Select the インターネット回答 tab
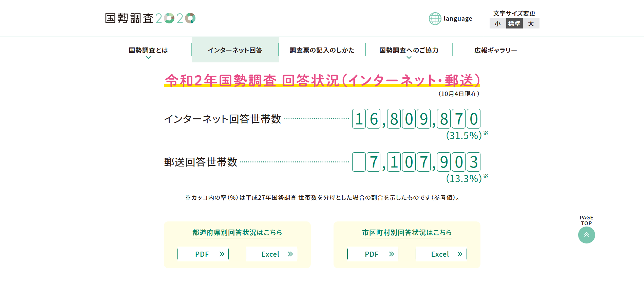 (x=235, y=50)
